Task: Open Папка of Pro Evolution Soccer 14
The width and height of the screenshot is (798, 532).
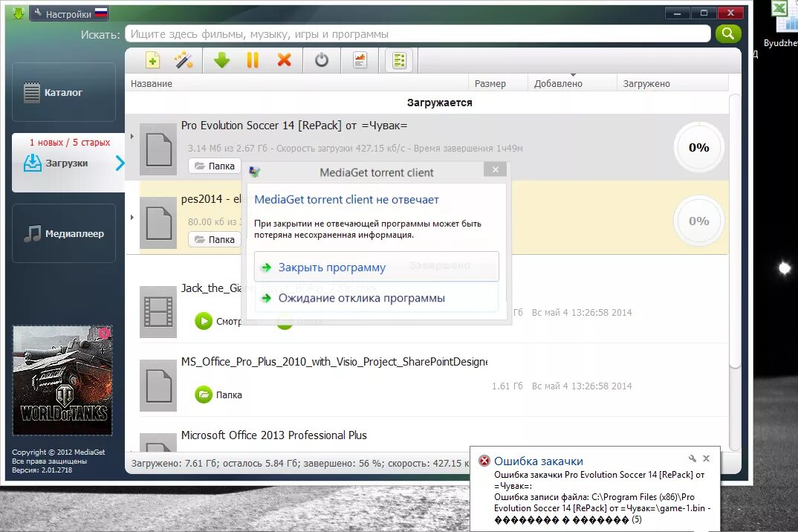Action: pyautogui.click(x=214, y=166)
